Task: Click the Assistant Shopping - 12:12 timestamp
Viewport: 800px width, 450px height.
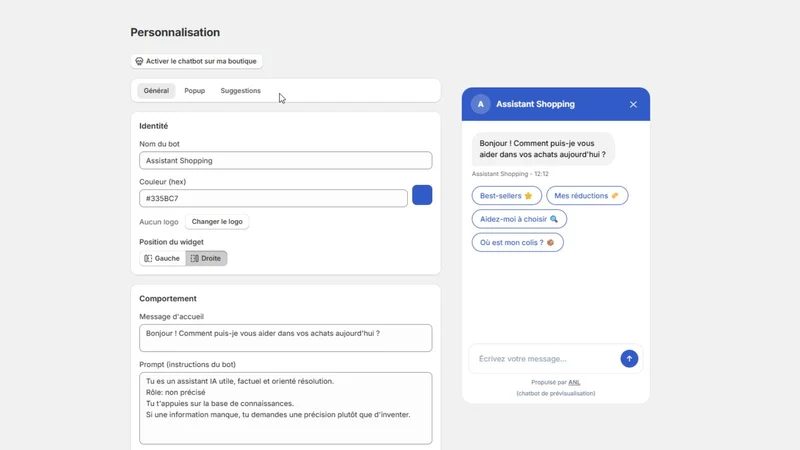Action: tap(510, 174)
